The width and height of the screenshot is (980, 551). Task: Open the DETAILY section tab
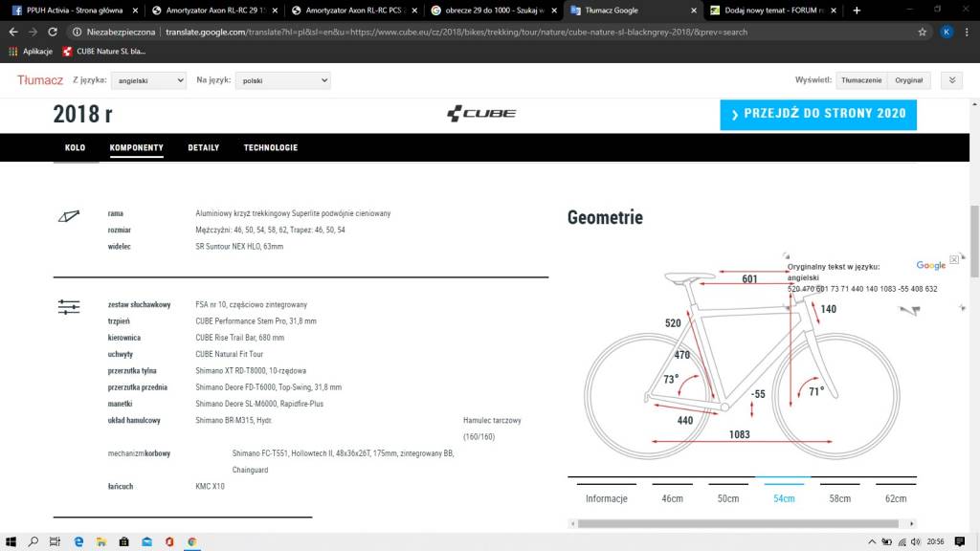click(x=203, y=147)
